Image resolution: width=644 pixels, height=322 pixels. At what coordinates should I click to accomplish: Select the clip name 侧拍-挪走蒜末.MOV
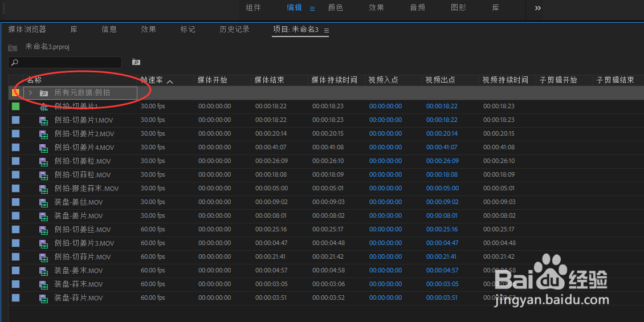click(86, 189)
